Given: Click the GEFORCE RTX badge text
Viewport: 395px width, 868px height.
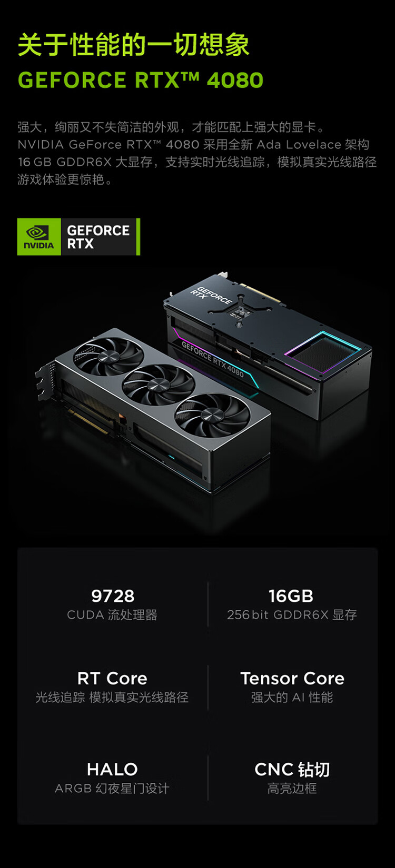Looking at the screenshot, I should [x=98, y=237].
